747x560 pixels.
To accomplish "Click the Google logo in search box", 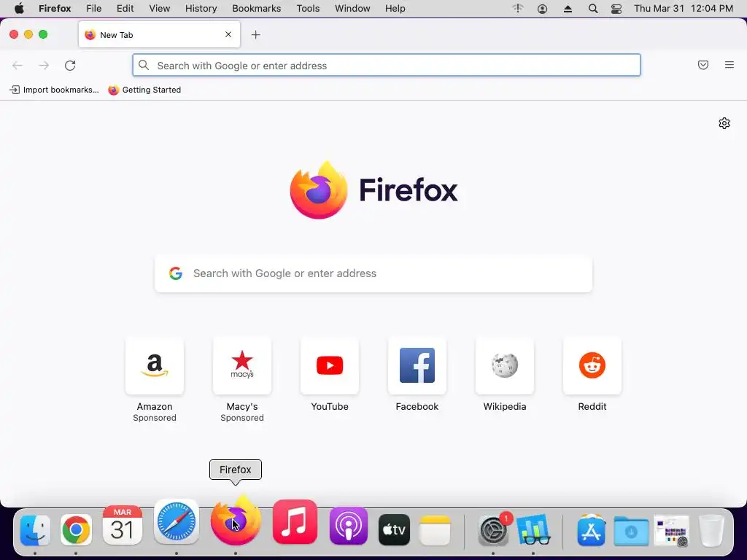I will pos(175,273).
